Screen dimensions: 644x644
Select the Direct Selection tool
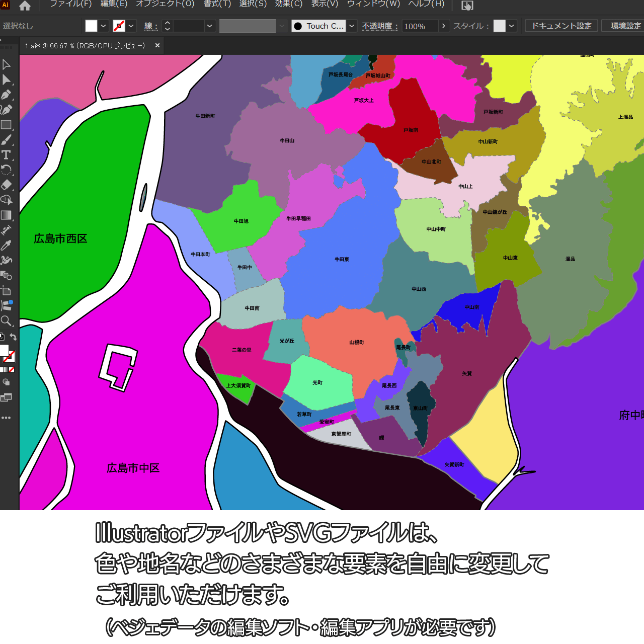[7, 79]
